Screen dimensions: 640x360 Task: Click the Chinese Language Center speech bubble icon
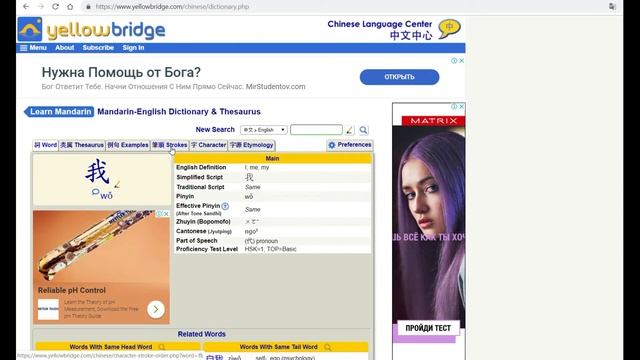pos(449,29)
